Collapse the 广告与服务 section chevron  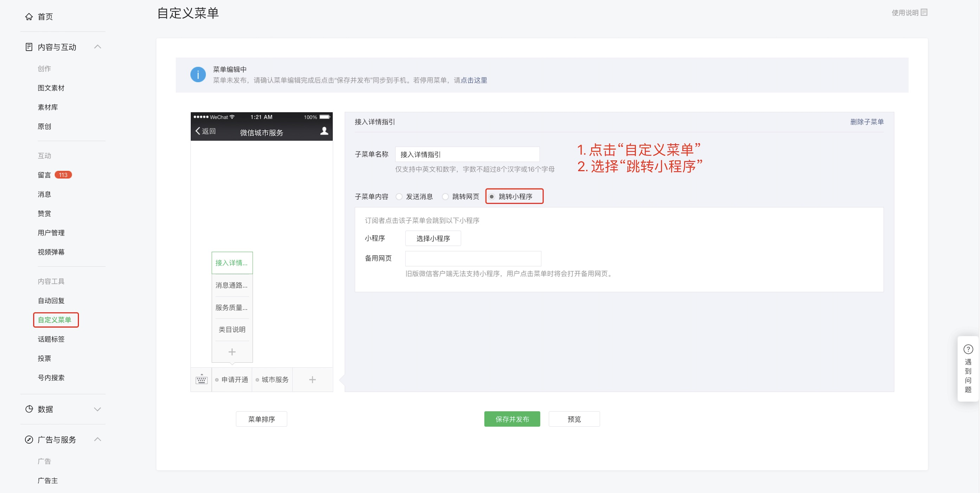(97, 439)
